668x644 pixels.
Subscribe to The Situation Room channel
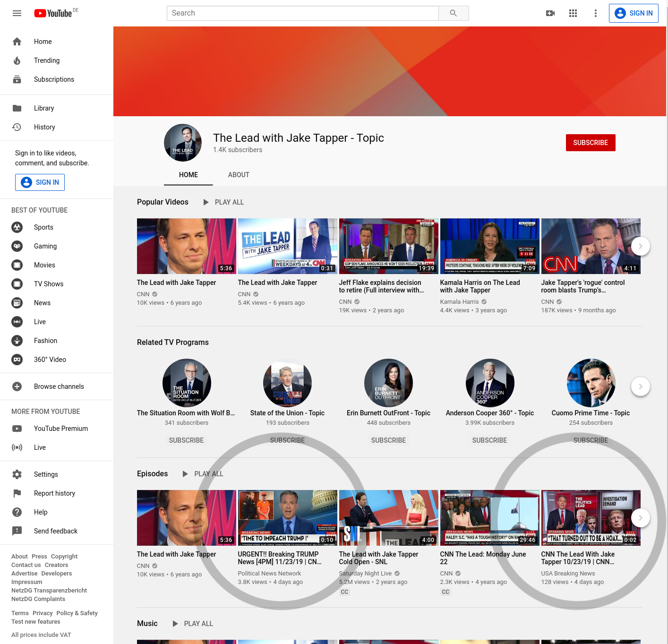[x=187, y=440]
